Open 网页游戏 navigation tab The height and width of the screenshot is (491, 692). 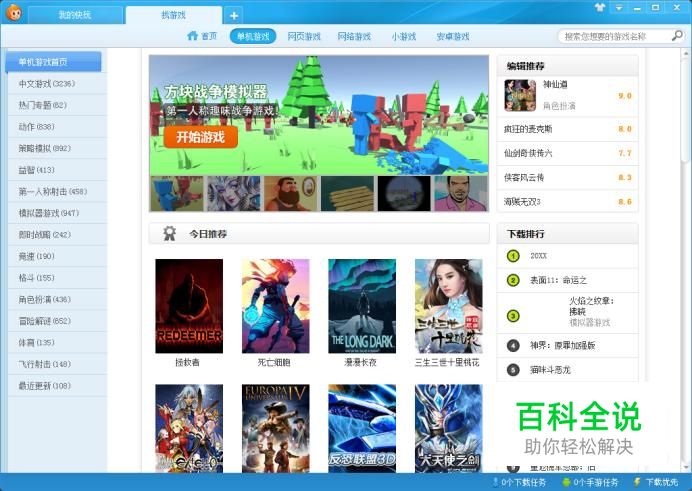coord(304,36)
